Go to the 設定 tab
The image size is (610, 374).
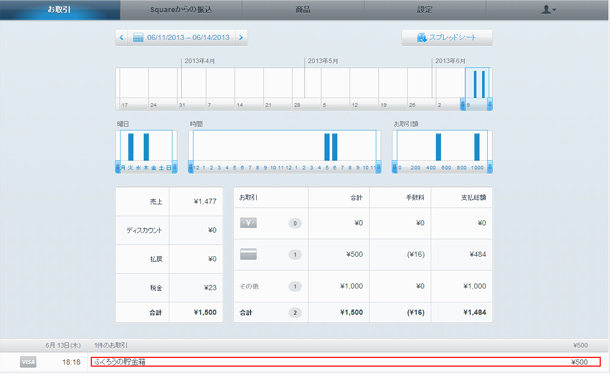click(424, 10)
